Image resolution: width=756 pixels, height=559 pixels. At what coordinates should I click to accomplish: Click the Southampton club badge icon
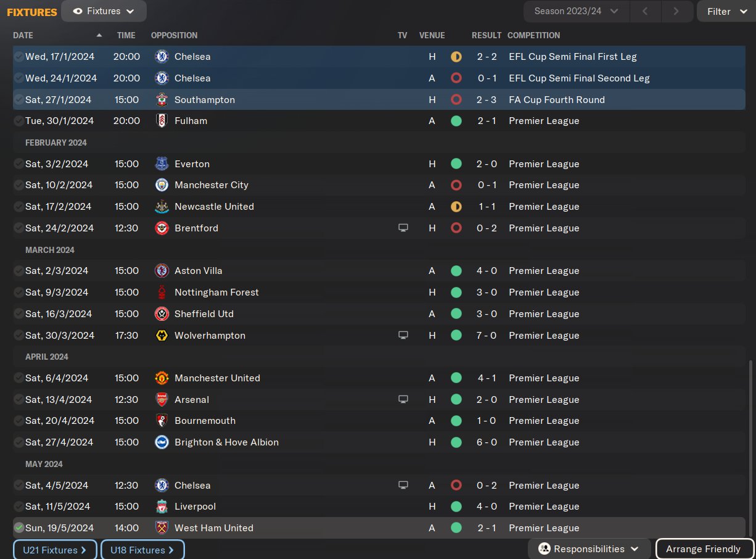tap(162, 99)
